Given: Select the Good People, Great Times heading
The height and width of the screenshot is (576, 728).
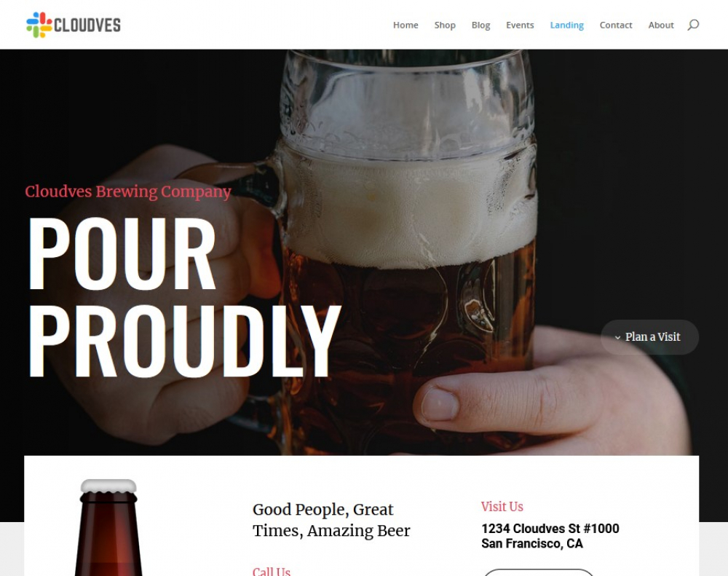Looking at the screenshot, I should [x=331, y=520].
